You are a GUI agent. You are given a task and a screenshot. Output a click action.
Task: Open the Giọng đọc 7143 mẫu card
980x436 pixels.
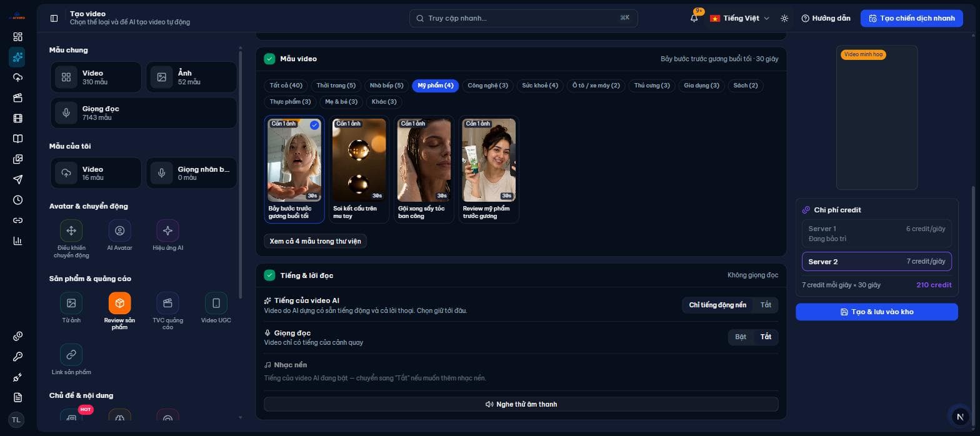143,113
